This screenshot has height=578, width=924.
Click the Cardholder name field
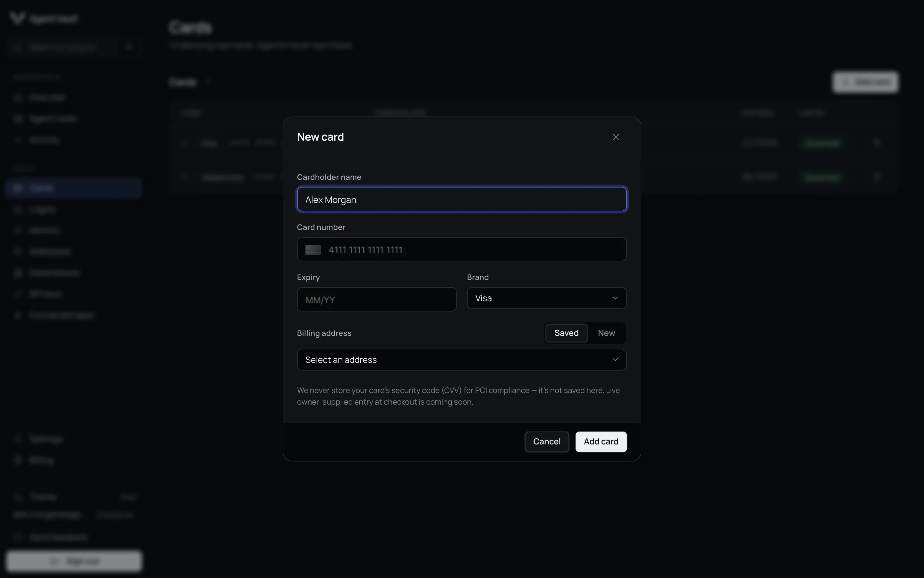(462, 199)
